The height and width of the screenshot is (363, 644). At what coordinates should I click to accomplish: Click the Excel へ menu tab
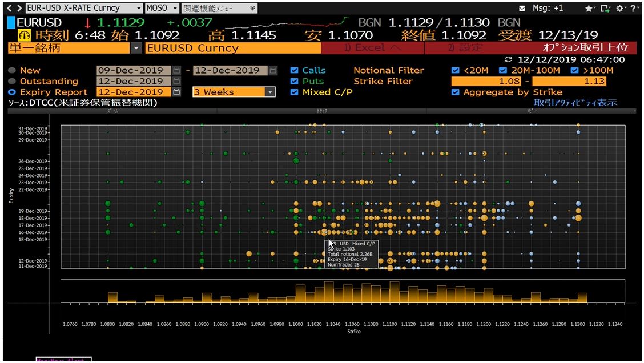(x=373, y=48)
